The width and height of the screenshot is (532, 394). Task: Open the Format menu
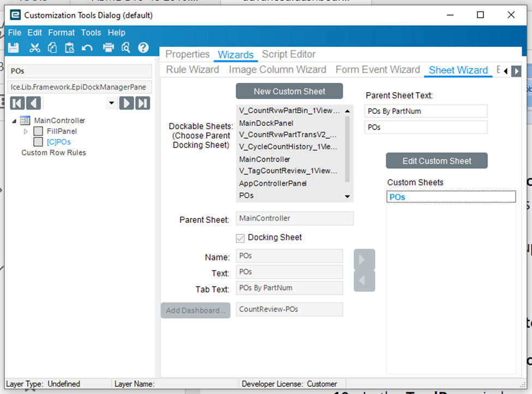pos(62,33)
